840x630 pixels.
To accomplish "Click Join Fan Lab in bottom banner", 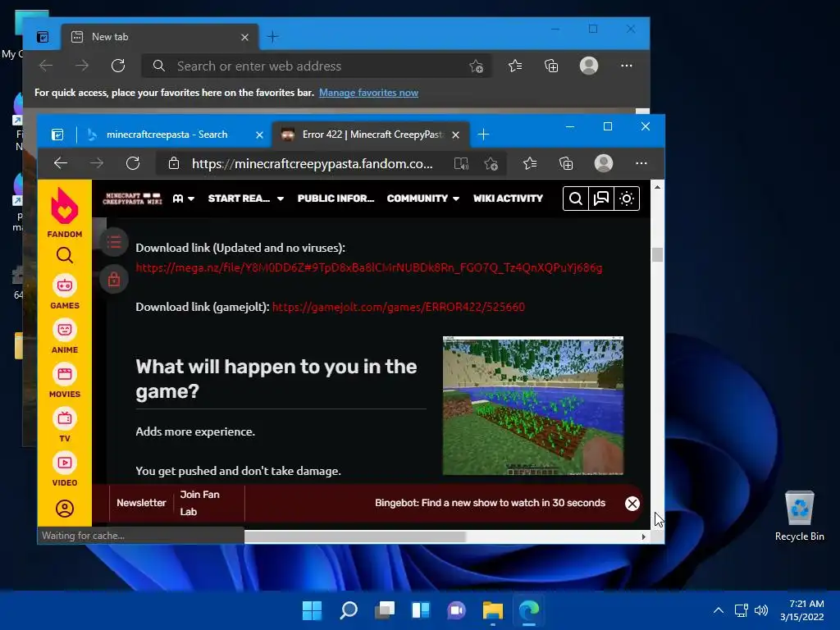I will [199, 503].
